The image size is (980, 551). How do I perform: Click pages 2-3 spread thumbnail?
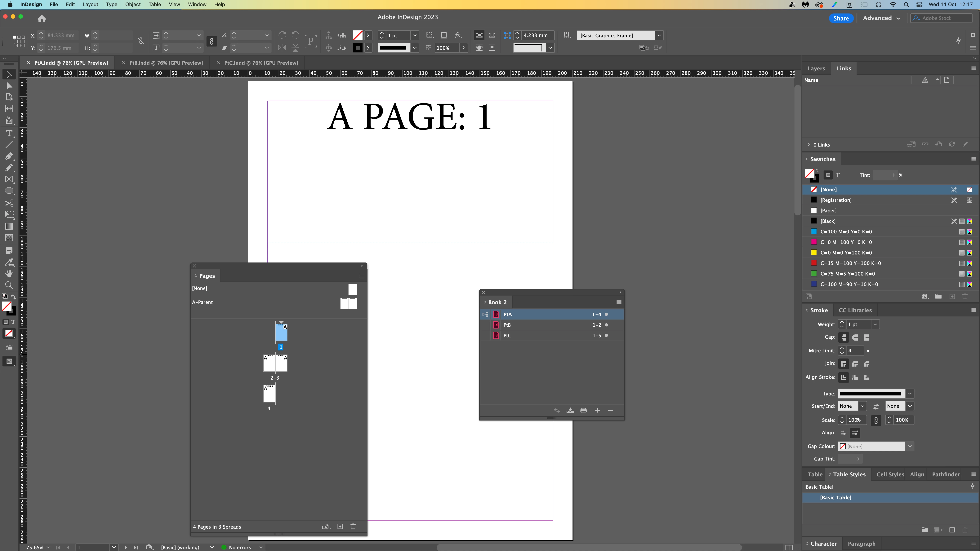tap(275, 363)
